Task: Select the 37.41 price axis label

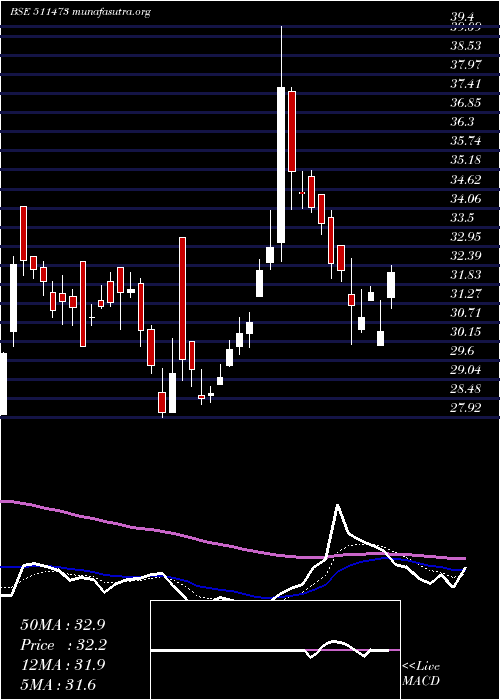Action: [465, 83]
